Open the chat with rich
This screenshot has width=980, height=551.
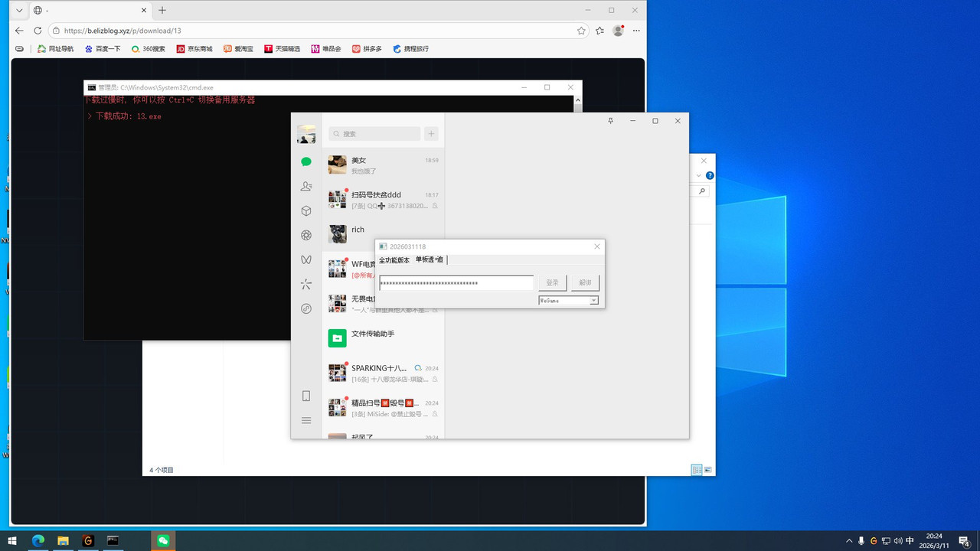pyautogui.click(x=384, y=234)
